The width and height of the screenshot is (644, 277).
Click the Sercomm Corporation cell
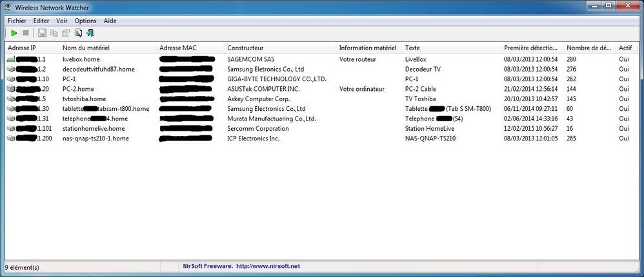pos(258,129)
